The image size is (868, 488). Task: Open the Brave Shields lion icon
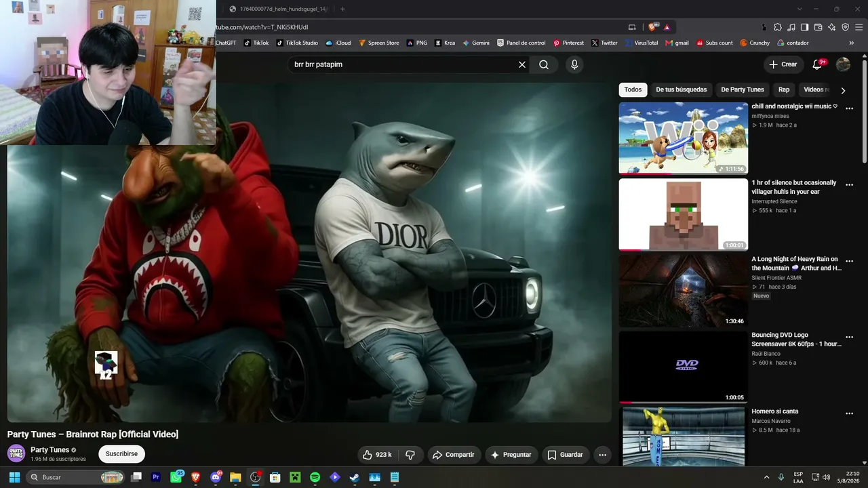(x=652, y=27)
